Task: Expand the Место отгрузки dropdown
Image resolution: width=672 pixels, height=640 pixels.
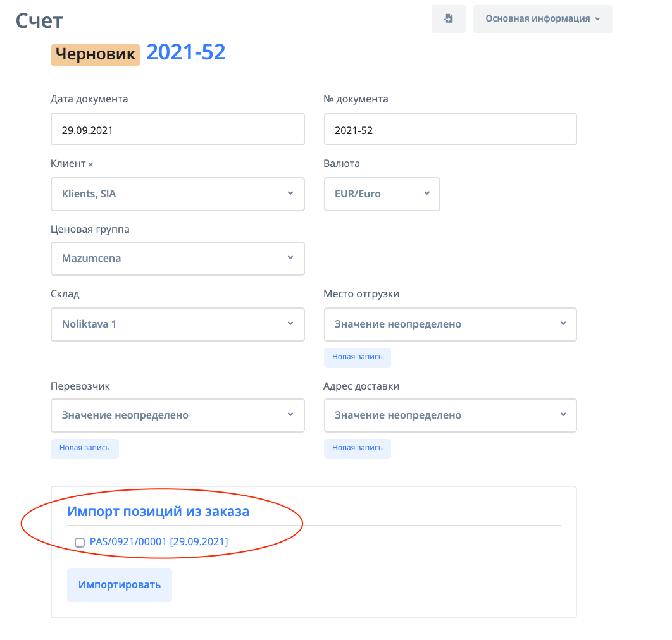Action: coord(450,324)
